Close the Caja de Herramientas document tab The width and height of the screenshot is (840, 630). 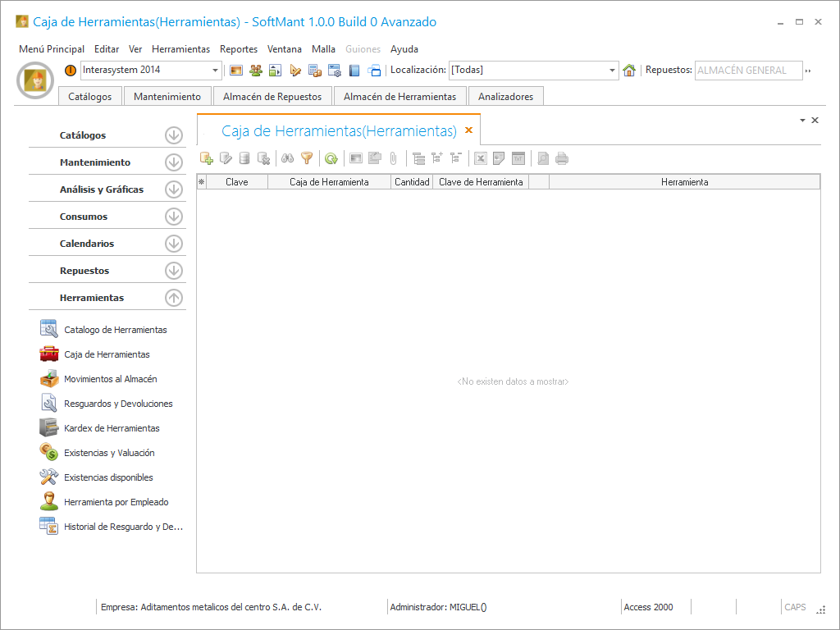(x=469, y=130)
